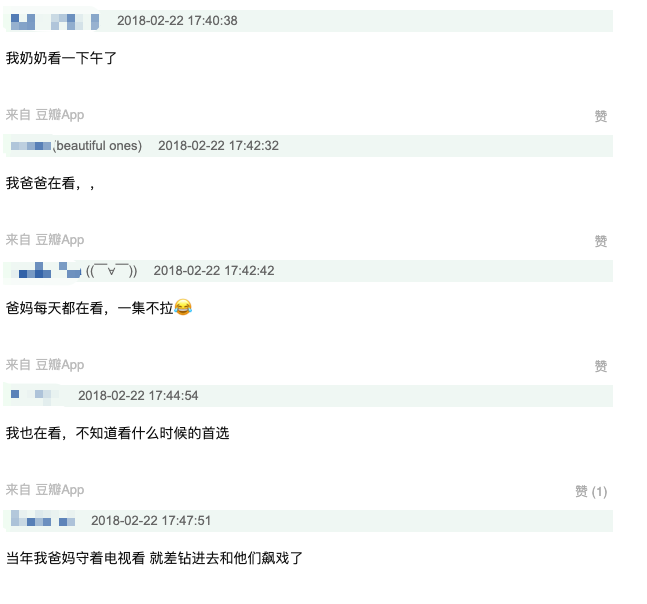The image size is (647, 604).
Task: Click timestamp 2018-02-22 17:44:54
Action: pos(138,396)
